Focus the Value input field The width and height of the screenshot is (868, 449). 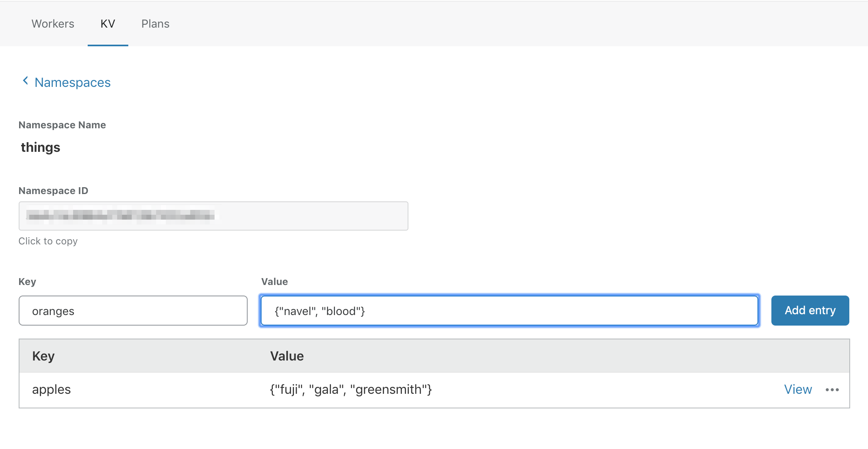(509, 311)
